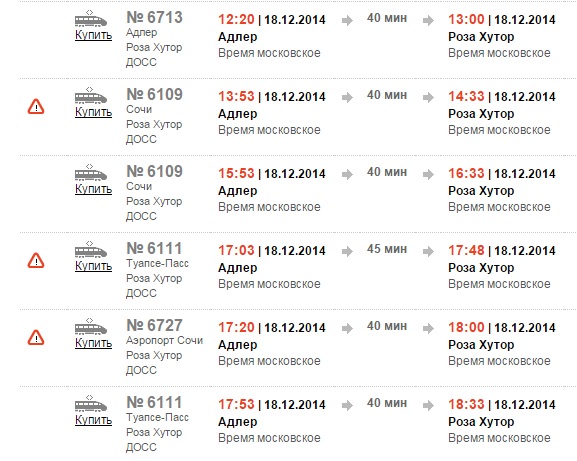This screenshot has height=461, width=577.
Task: Click Купить for 15:53 train
Action: (x=93, y=189)
